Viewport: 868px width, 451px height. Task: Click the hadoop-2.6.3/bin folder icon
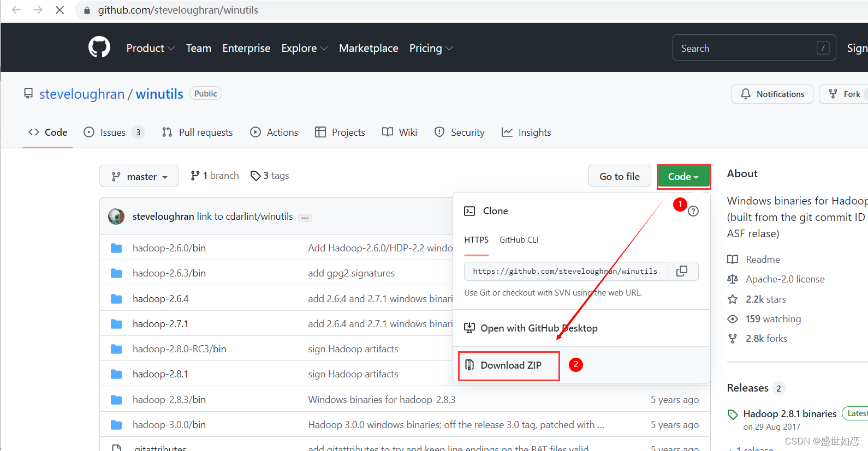(116, 273)
